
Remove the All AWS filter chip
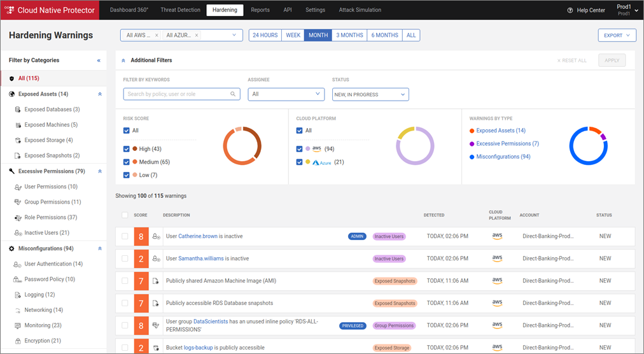click(x=157, y=36)
